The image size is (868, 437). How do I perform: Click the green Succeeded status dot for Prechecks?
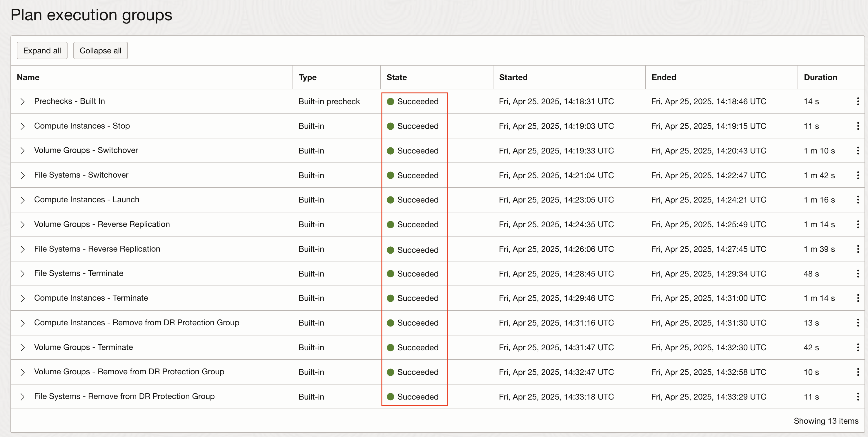[391, 101]
